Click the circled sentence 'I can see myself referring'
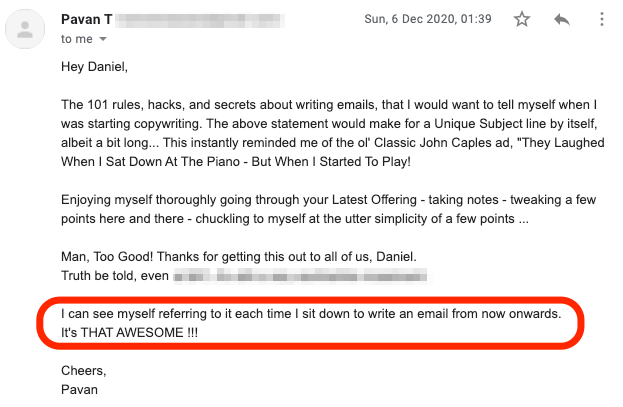The image size is (623, 407). click(311, 314)
